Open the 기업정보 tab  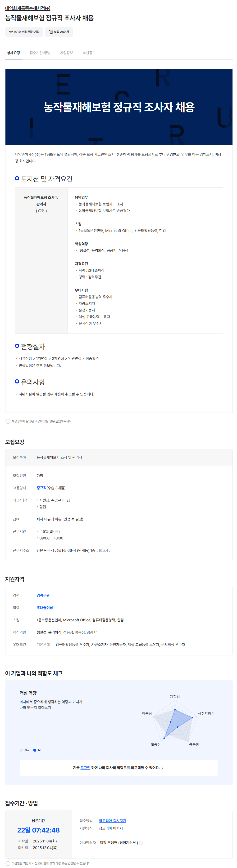coord(66,53)
